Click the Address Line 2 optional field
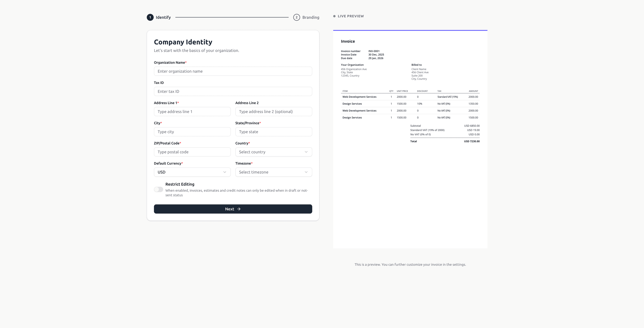This screenshot has width=644, height=328. pos(274,112)
